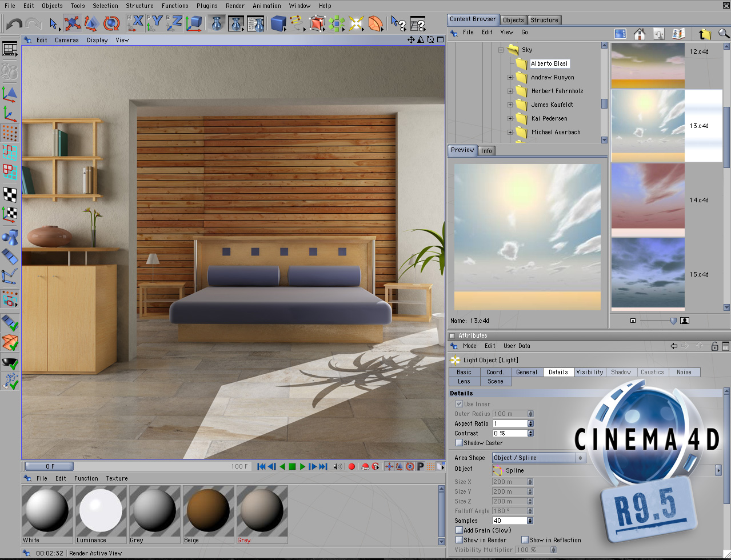Click the Samples stepper arrows

[x=530, y=521]
